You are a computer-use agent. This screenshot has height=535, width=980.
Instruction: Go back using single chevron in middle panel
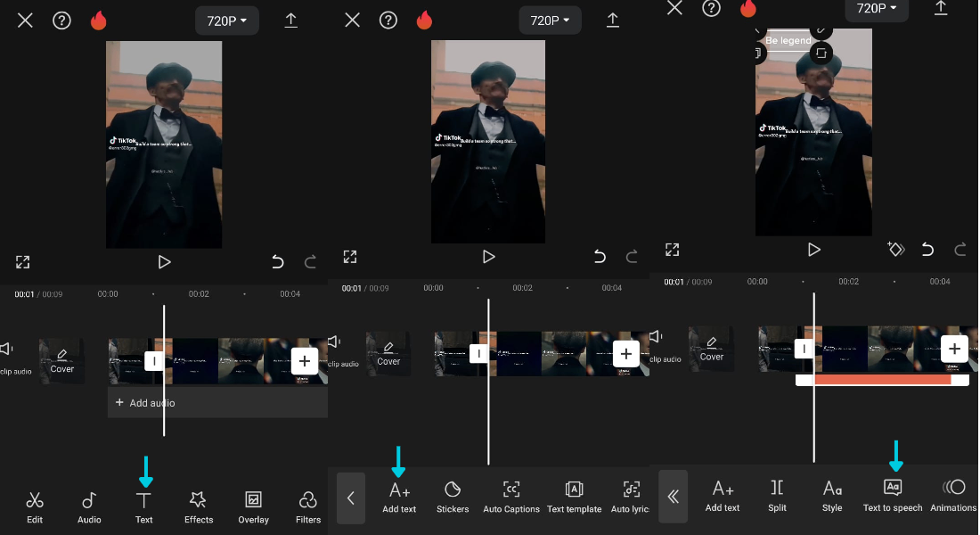[x=351, y=498]
